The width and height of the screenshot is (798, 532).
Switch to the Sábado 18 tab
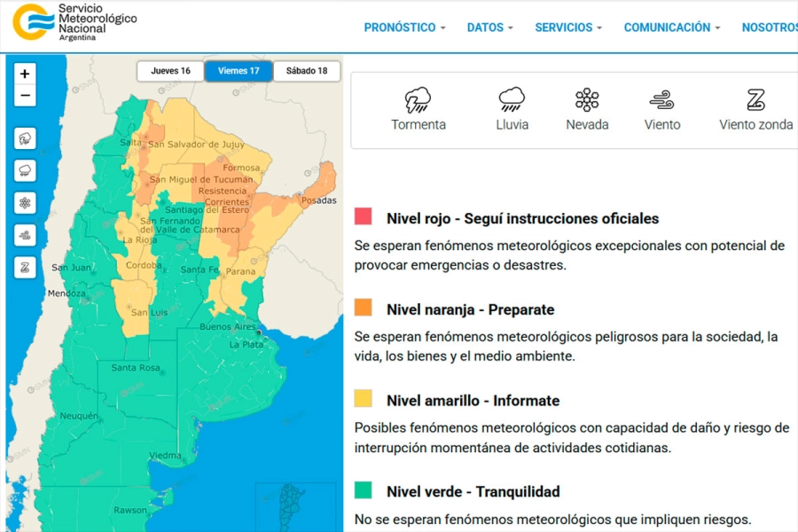point(307,71)
